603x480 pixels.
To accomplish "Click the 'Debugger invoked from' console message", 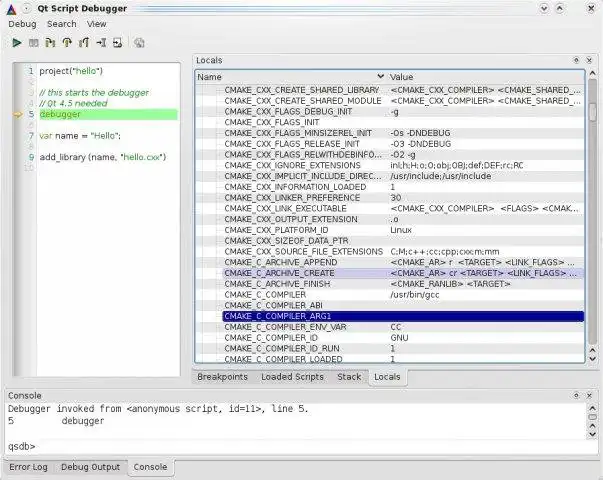I will 158,408.
